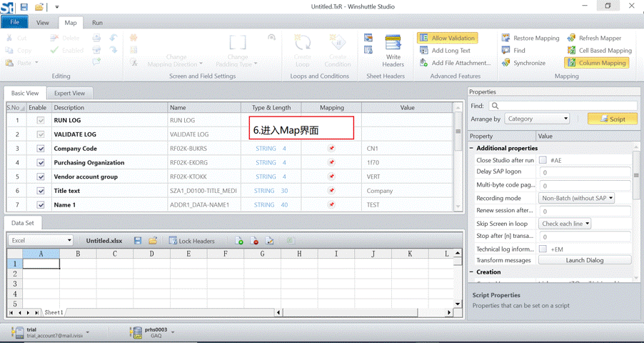
Task: Select Column Mapping mode
Action: coord(597,63)
